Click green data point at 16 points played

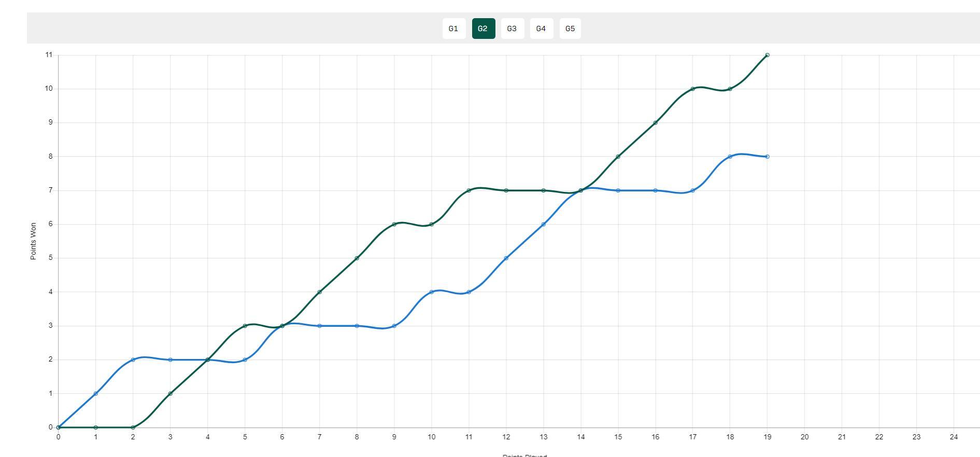point(655,123)
